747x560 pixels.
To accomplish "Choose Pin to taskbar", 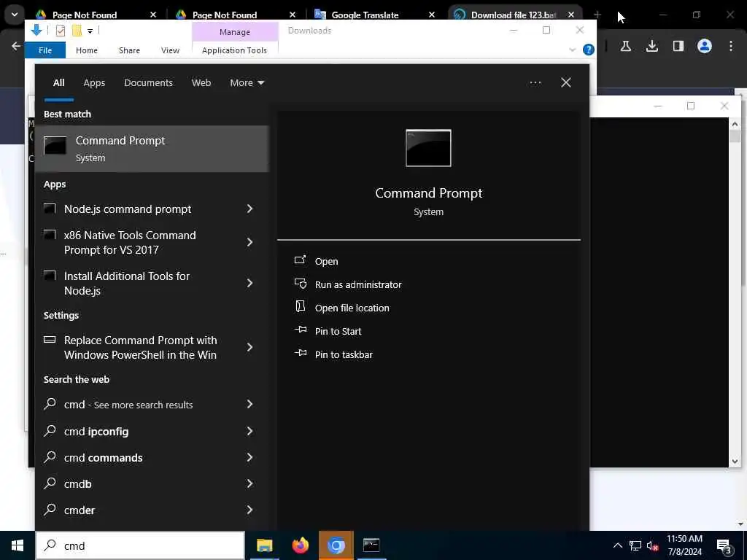I will (x=344, y=355).
